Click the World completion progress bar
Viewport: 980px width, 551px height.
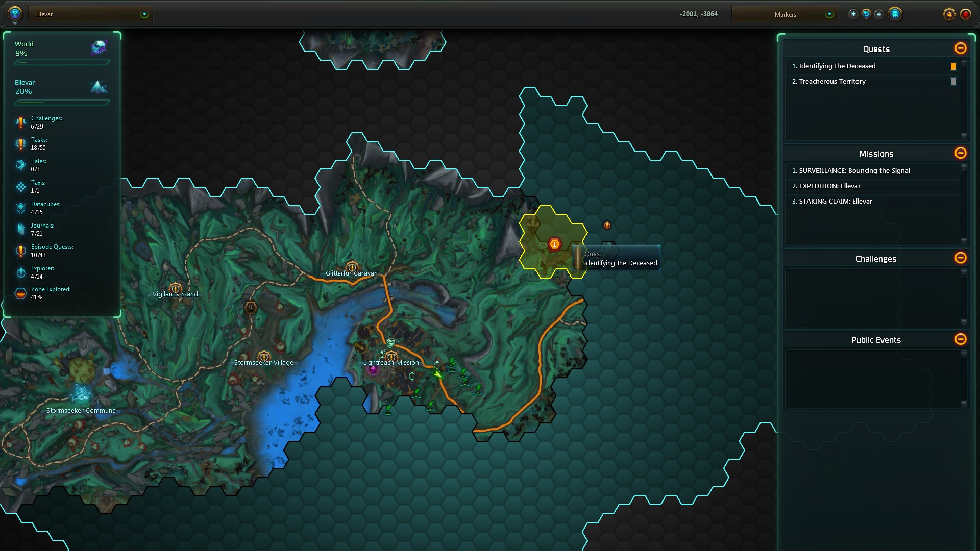[x=62, y=63]
